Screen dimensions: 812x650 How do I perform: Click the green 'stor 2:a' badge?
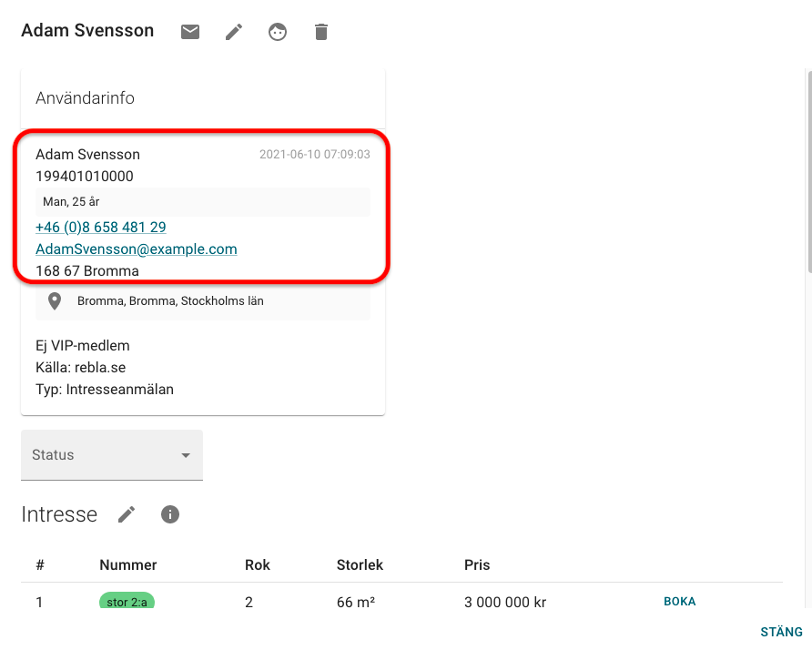[127, 601]
